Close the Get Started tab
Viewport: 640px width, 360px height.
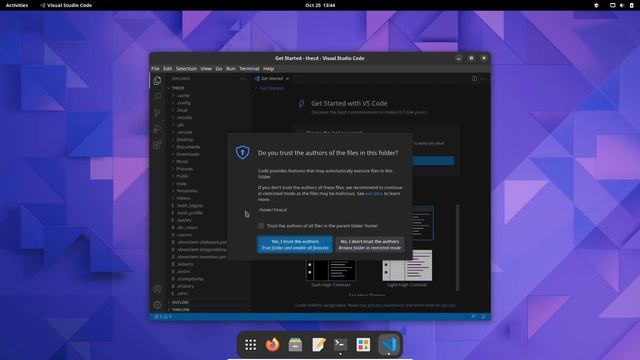[x=287, y=78]
